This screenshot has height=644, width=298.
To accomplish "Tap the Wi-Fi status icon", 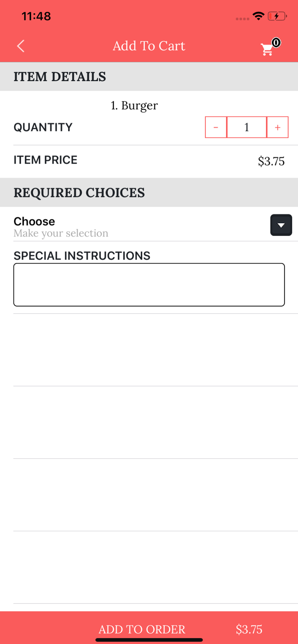I will coord(258,16).
